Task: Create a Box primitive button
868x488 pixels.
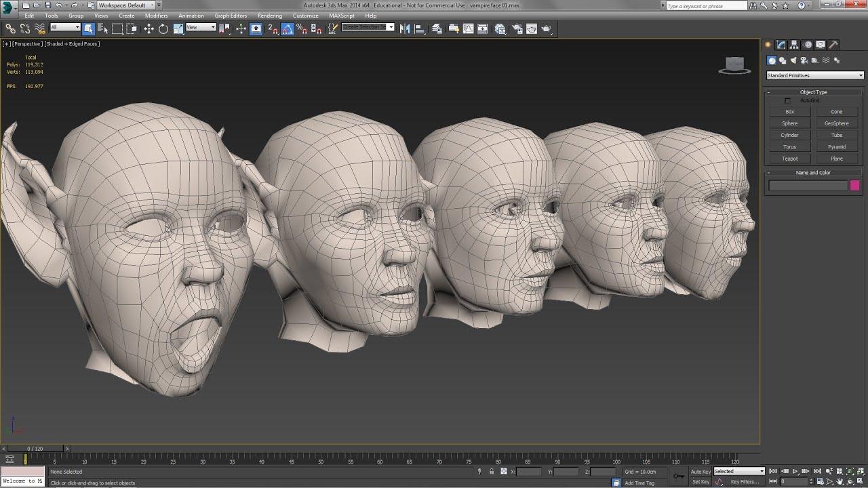Action: [x=790, y=112]
